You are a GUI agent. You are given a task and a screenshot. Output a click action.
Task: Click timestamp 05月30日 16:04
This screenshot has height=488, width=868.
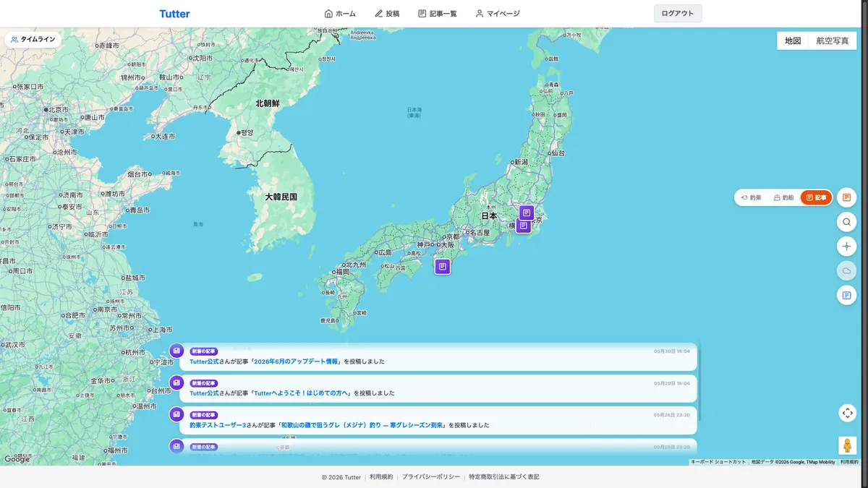point(672,351)
